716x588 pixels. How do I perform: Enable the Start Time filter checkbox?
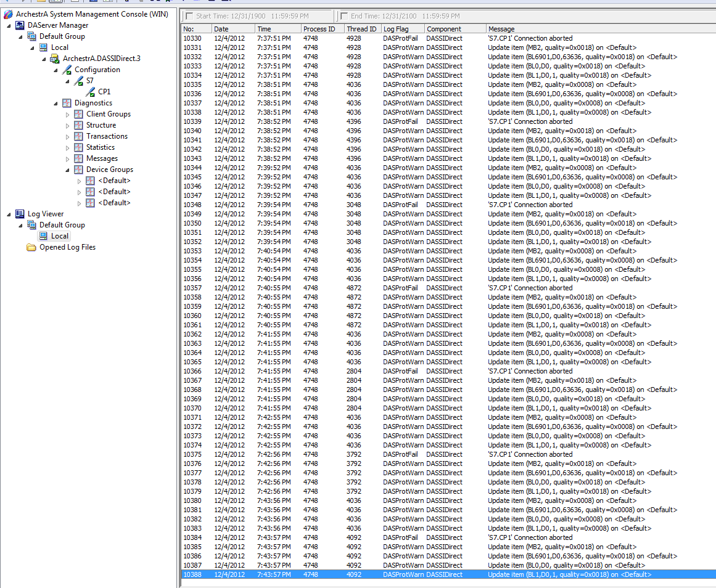click(x=189, y=16)
